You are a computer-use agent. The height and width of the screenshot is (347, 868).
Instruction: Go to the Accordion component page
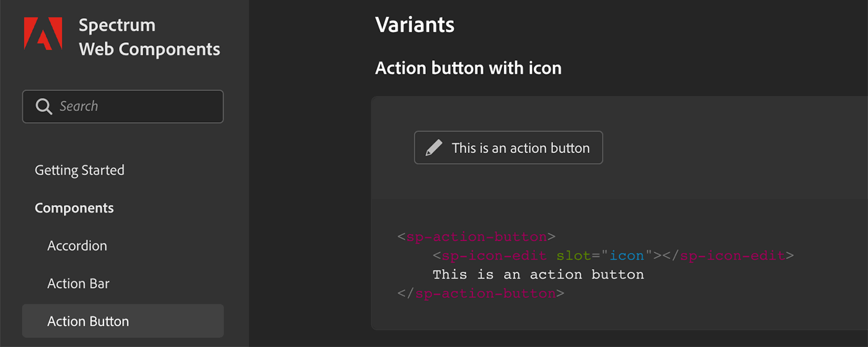coord(77,246)
